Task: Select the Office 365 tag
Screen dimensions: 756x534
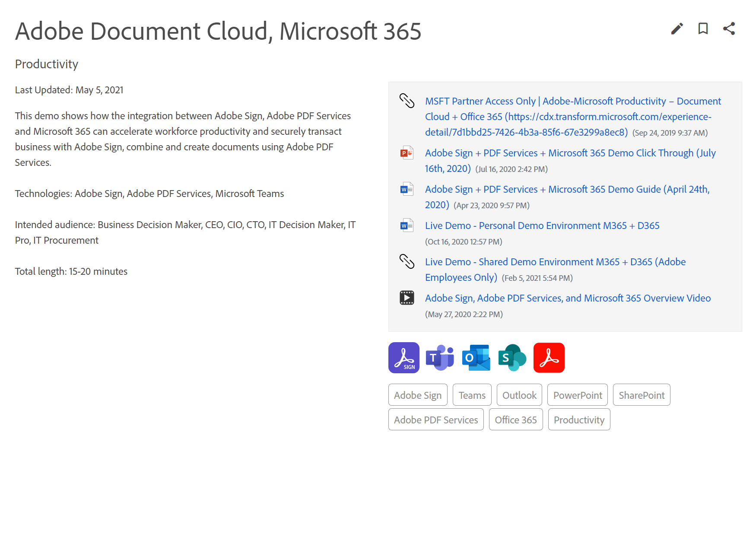Action: (x=516, y=420)
